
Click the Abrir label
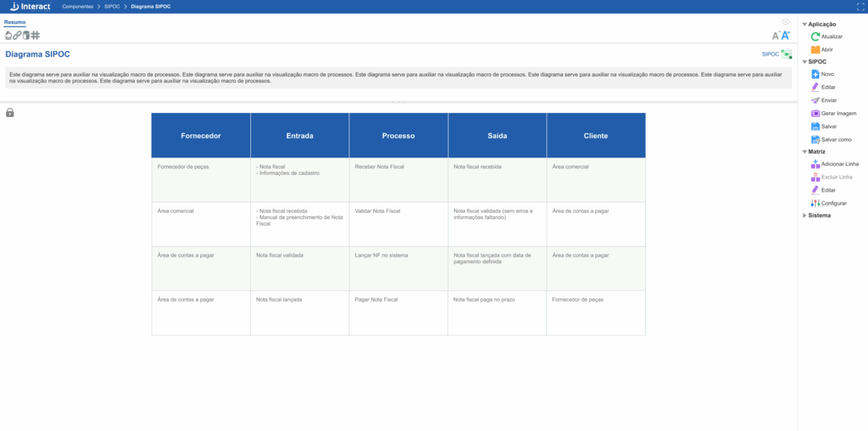827,49
